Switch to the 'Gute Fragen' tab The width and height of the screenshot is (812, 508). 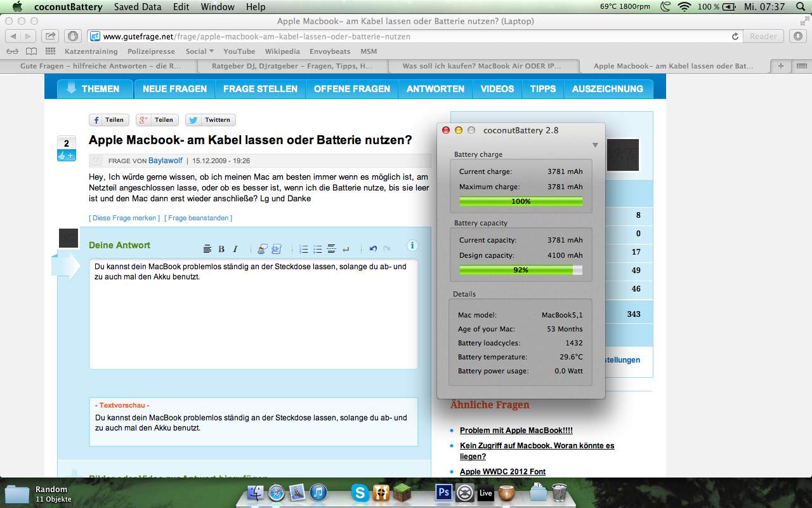pyautogui.click(x=100, y=66)
